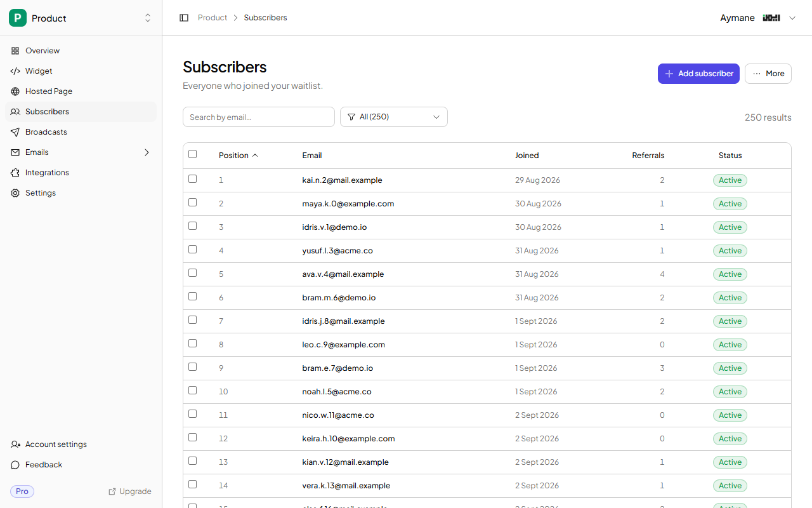Click the Active status badge for bram.m.6@demo.io
Screen dimensions: 812x508
pyautogui.click(x=730, y=298)
